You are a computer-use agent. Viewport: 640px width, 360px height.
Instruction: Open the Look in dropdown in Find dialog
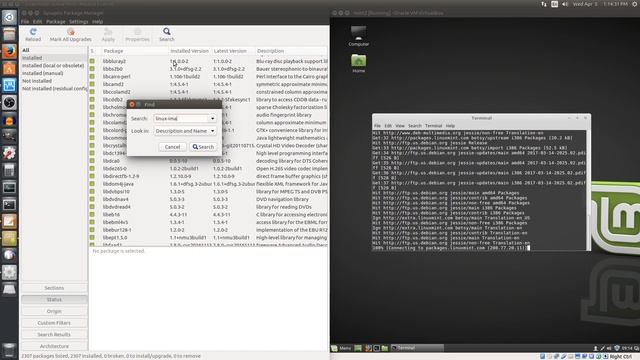click(x=184, y=131)
